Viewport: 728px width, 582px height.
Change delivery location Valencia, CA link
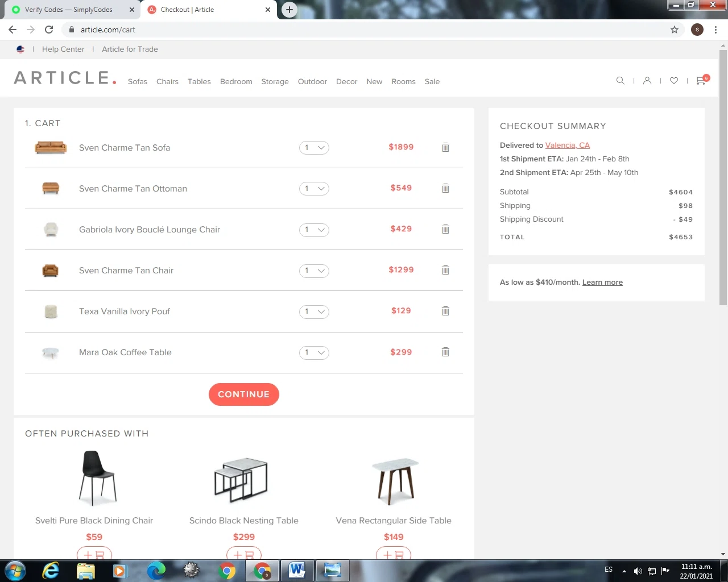pyautogui.click(x=568, y=145)
